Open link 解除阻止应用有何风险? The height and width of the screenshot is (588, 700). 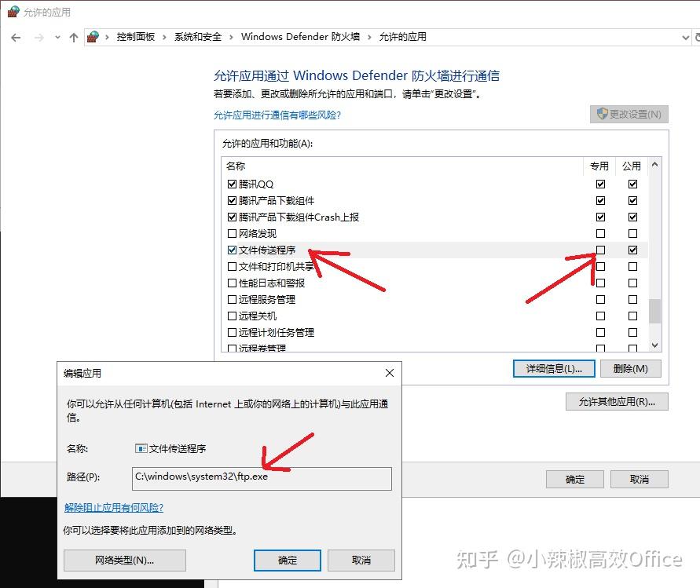pyautogui.click(x=114, y=507)
